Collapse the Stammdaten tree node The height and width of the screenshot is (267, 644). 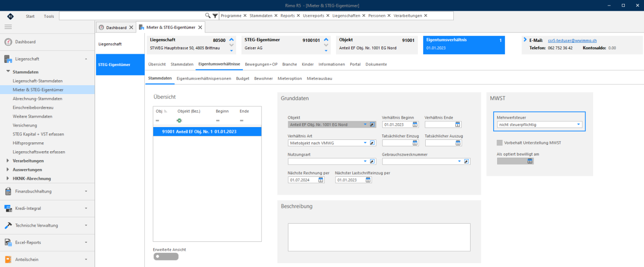tap(8, 72)
